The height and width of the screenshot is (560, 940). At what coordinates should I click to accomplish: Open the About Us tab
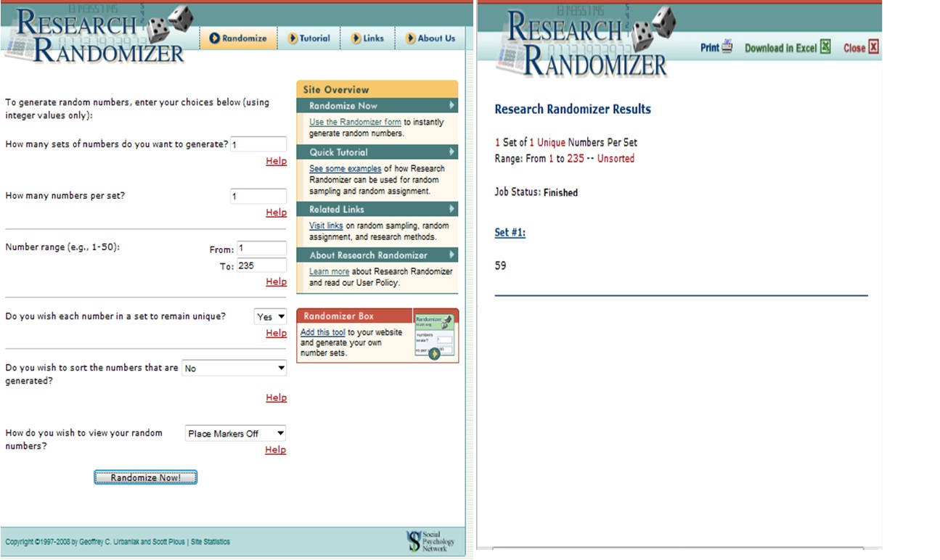click(x=430, y=38)
